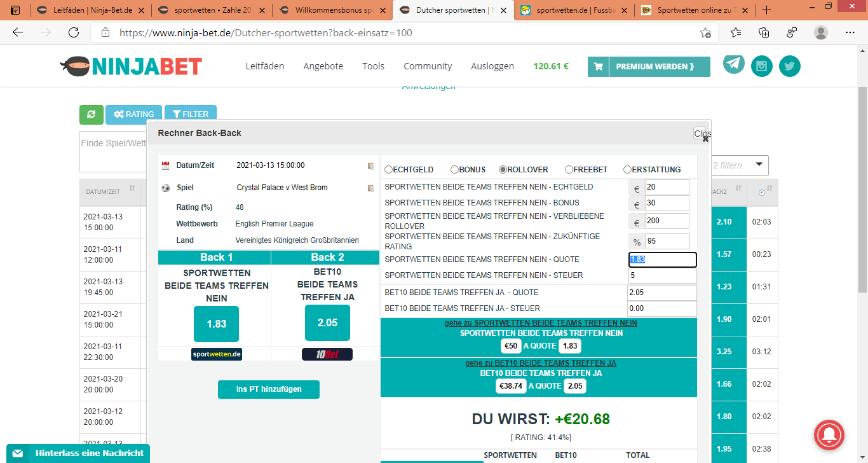Screen dimensions: 868x463
Task: Open the Angebote menu
Action: point(323,66)
